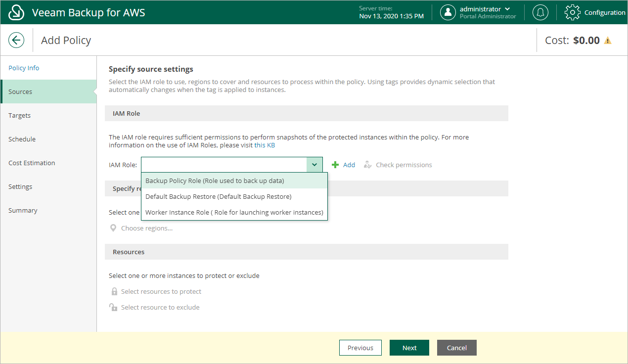Expand the administrator account menu
The width and height of the screenshot is (628, 364).
point(507,9)
